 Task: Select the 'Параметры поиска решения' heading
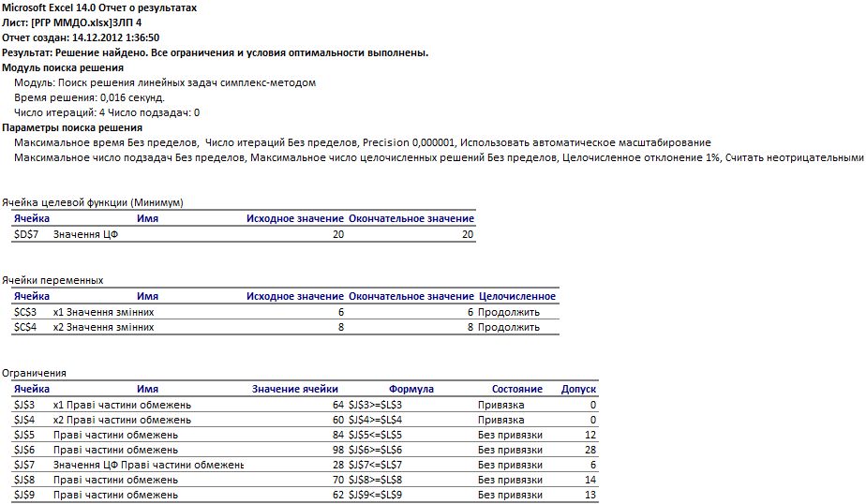72,127
